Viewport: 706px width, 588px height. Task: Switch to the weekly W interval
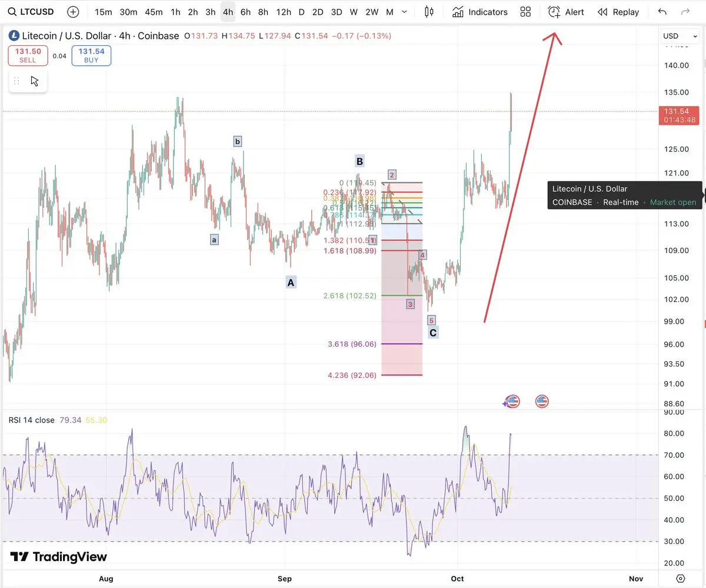pos(354,12)
